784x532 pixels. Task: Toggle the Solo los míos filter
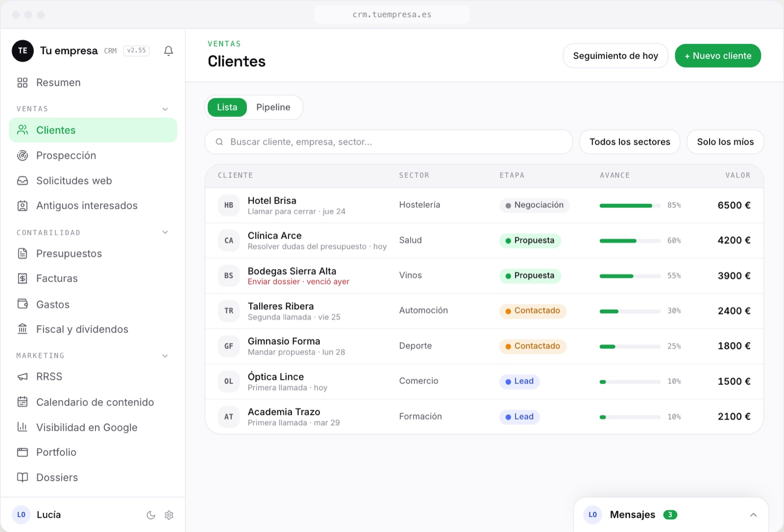[725, 142]
